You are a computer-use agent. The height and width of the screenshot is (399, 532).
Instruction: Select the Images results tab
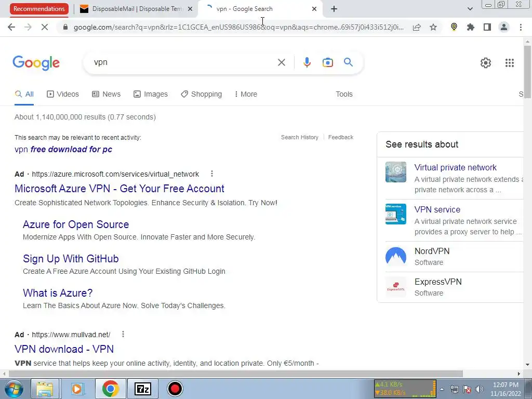(x=151, y=94)
